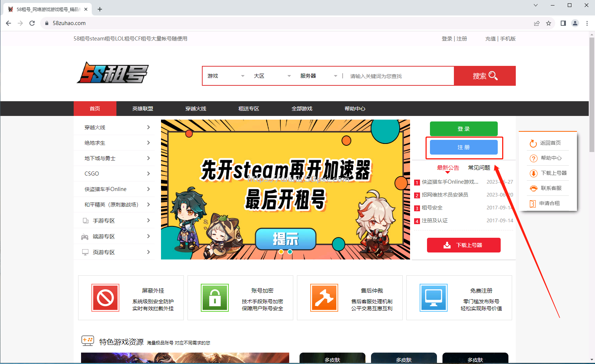Open announcement 侠盗猎车手Online游戏
The image size is (595, 364).
tap(450, 182)
